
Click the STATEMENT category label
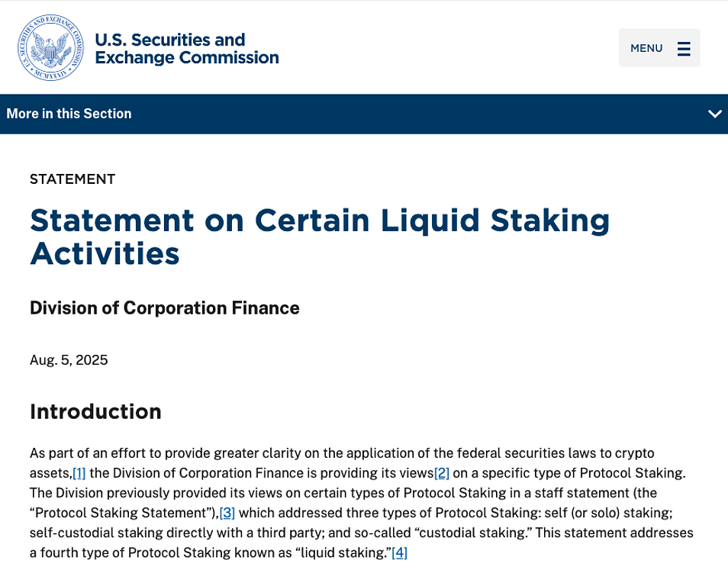pyautogui.click(x=72, y=179)
